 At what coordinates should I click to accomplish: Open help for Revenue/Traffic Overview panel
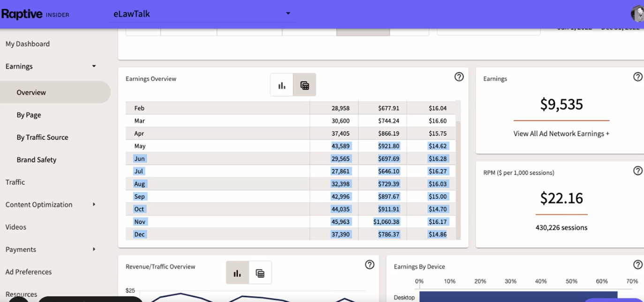click(x=370, y=264)
